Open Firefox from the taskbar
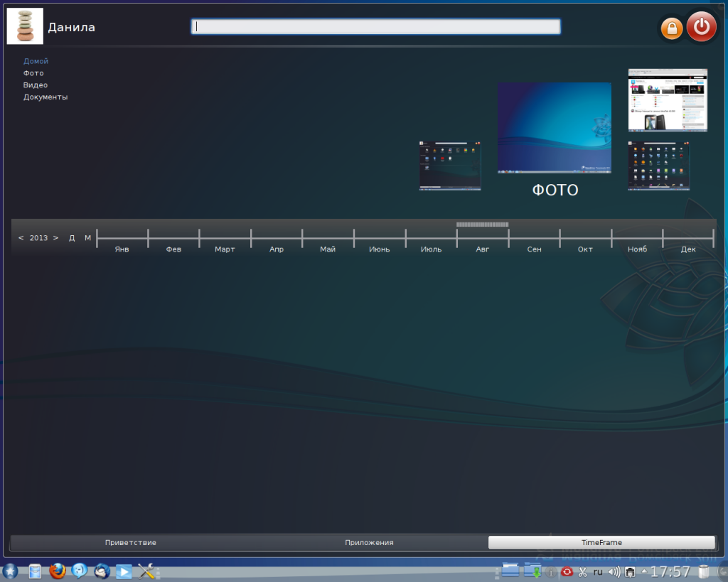 58,571
